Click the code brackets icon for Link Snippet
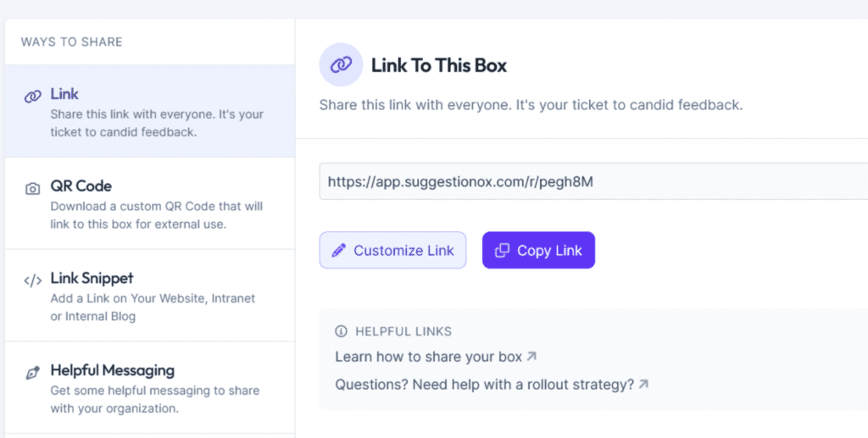The width and height of the screenshot is (868, 438). click(x=32, y=280)
